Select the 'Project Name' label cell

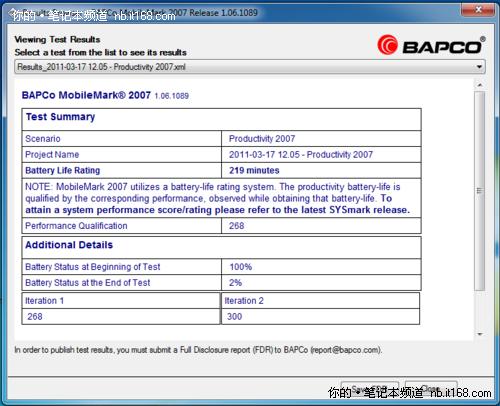(x=122, y=154)
